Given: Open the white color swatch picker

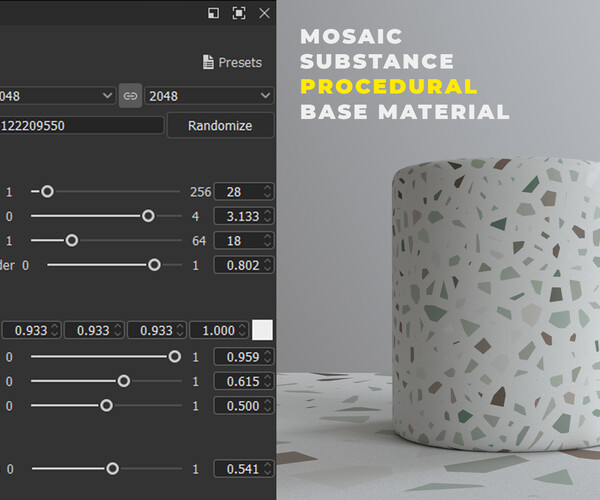Looking at the screenshot, I should tap(262, 330).
